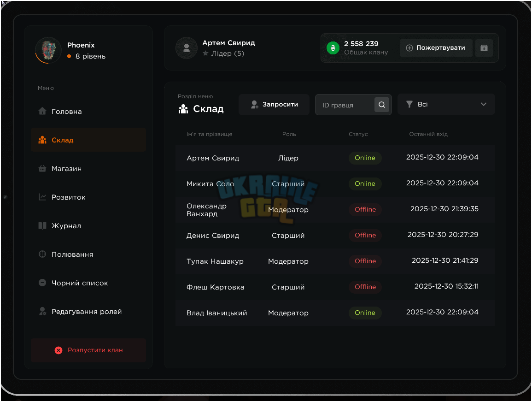Click the Розпустити клан button
This screenshot has width=532, height=402.
(88, 350)
